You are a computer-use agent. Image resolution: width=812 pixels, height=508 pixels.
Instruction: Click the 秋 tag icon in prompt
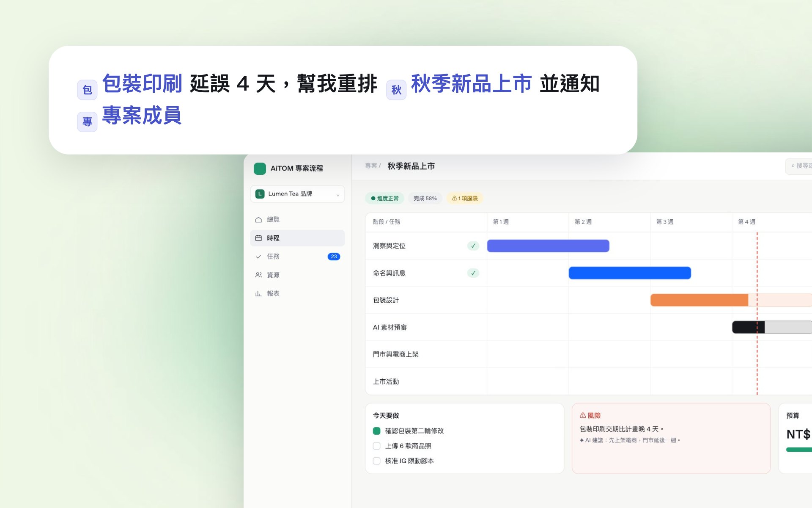coord(396,90)
